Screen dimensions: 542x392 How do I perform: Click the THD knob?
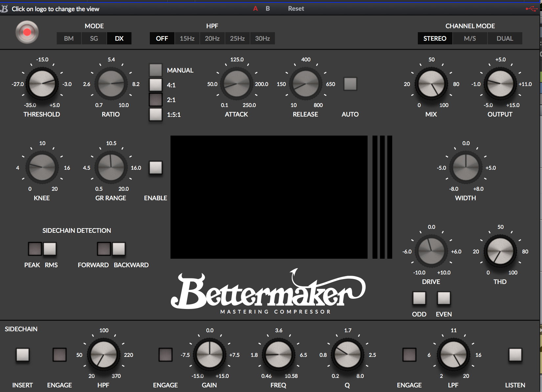pos(500,251)
